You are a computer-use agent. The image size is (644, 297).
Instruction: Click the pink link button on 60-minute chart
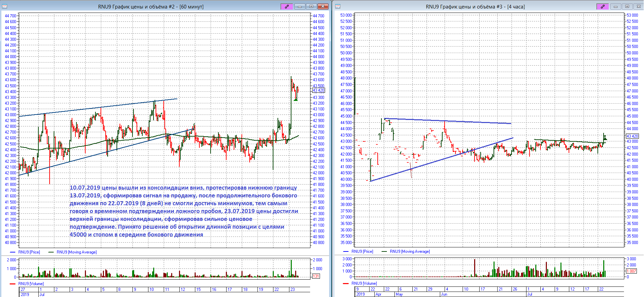[287, 6]
